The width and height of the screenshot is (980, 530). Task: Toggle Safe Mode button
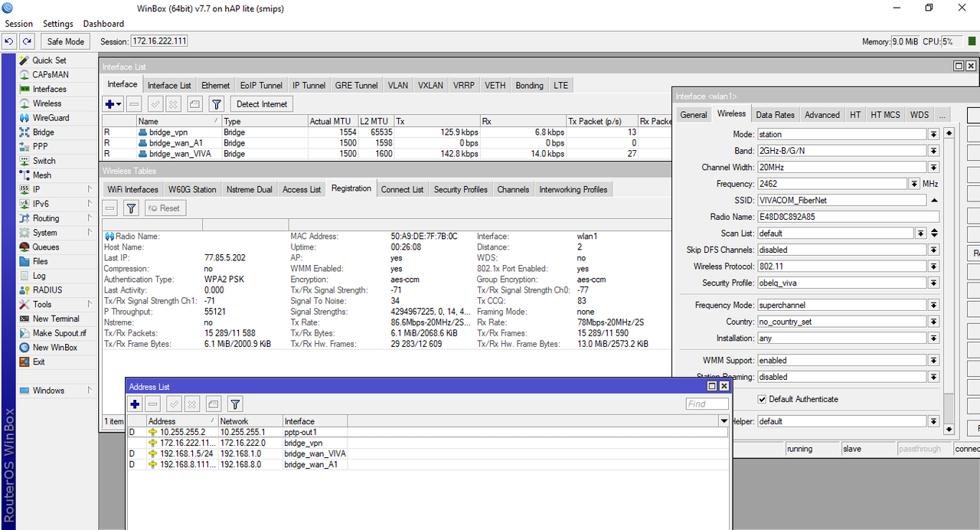(65, 41)
